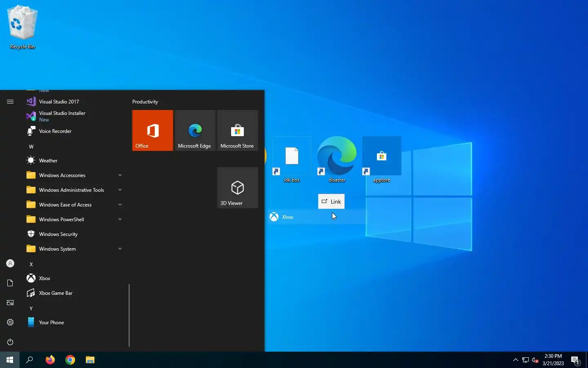Expand Windows System chevron
The width and height of the screenshot is (588, 368).
(x=120, y=249)
